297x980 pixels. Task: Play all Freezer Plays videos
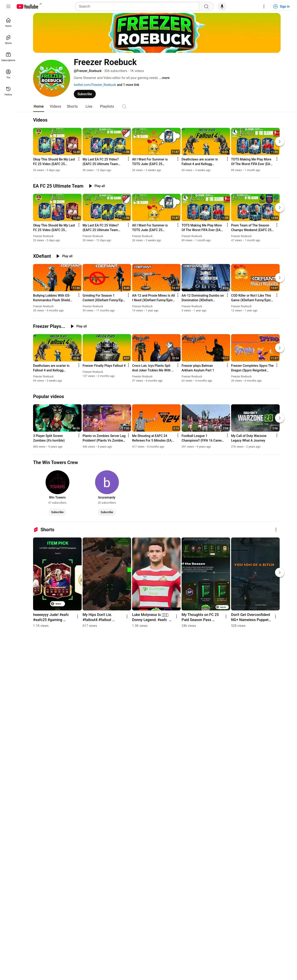(x=79, y=327)
